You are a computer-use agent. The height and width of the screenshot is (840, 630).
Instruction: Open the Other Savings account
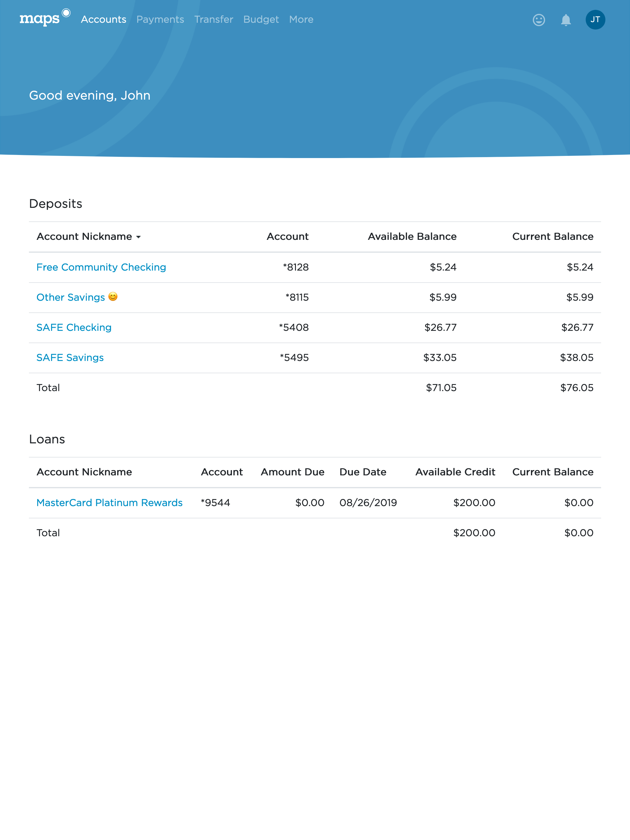71,297
